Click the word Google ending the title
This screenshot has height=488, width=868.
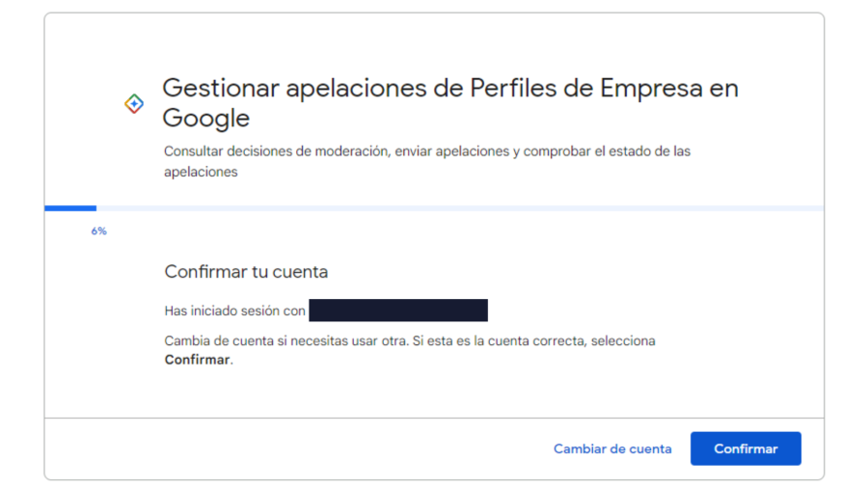pyautogui.click(x=205, y=119)
